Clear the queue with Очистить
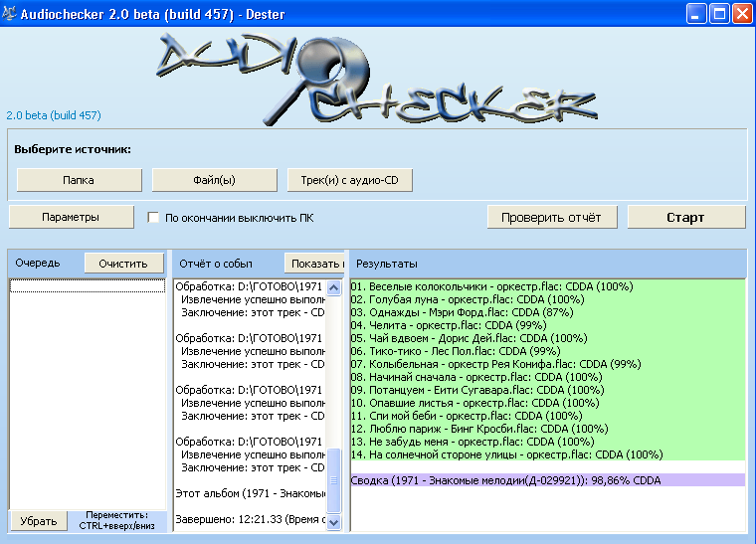Viewport: 756px width, 544px height. (123, 264)
